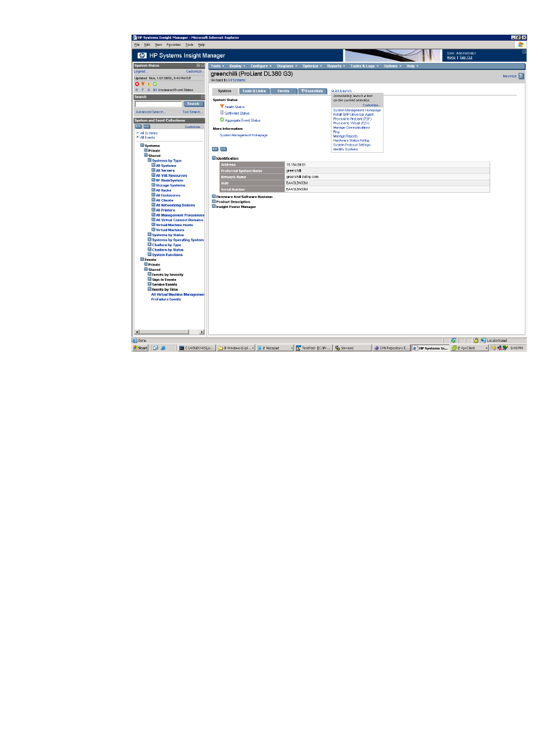Collapse the Systems by Type node
Screen dimensions: 560x746
[150, 160]
